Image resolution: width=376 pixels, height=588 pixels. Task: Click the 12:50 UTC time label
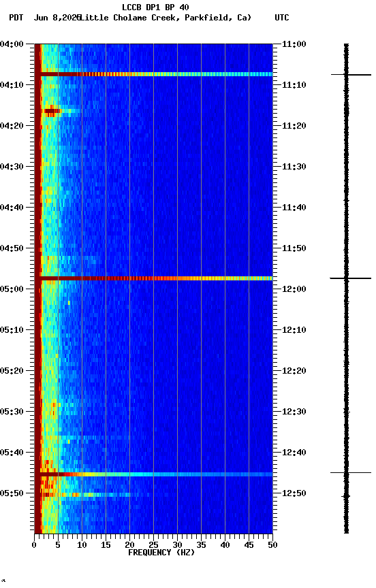pyautogui.click(x=294, y=493)
